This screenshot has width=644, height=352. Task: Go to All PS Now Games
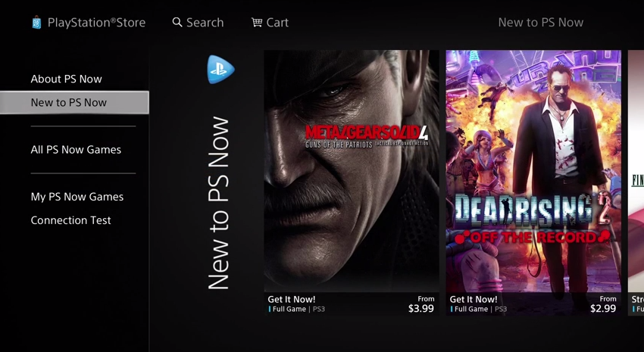[x=76, y=149]
